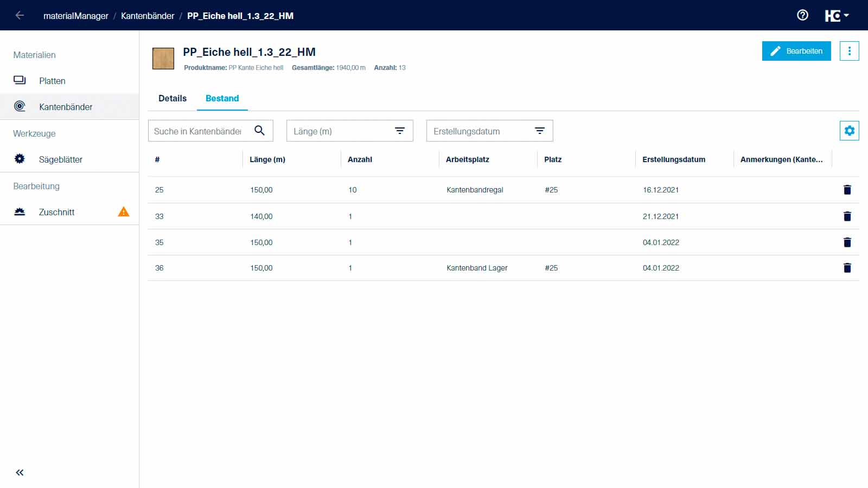Open the help question mark icon
868x488 pixels.
(802, 15)
